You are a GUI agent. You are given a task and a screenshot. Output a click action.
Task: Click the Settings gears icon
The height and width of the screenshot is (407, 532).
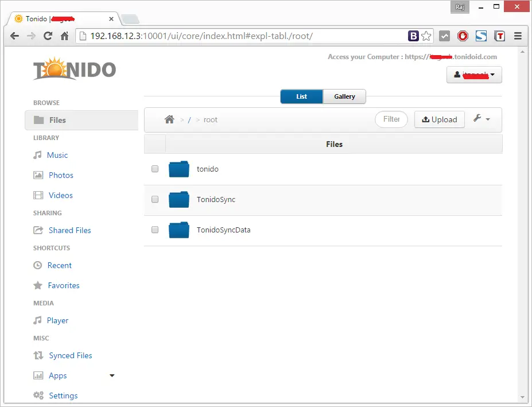pos(38,396)
